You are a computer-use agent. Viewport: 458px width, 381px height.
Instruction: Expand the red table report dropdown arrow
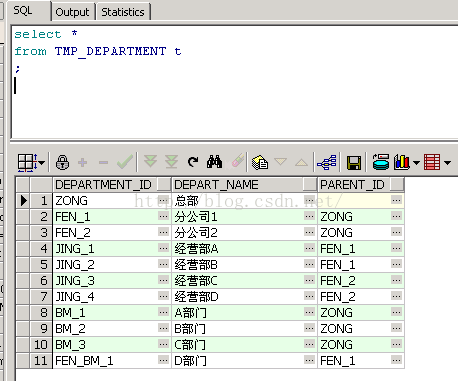tap(447, 163)
